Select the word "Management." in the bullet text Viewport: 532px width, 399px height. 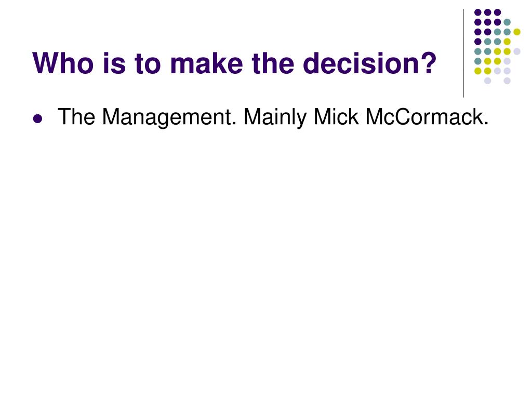169,117
